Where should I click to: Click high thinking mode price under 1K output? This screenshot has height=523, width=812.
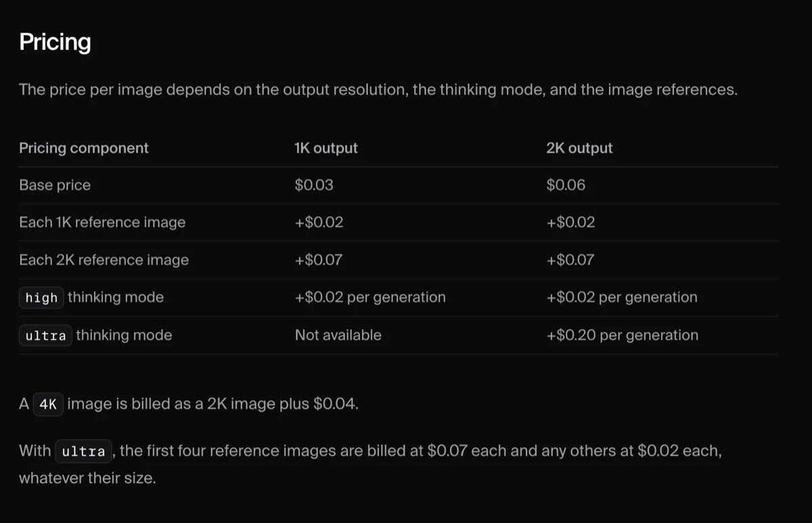(370, 298)
